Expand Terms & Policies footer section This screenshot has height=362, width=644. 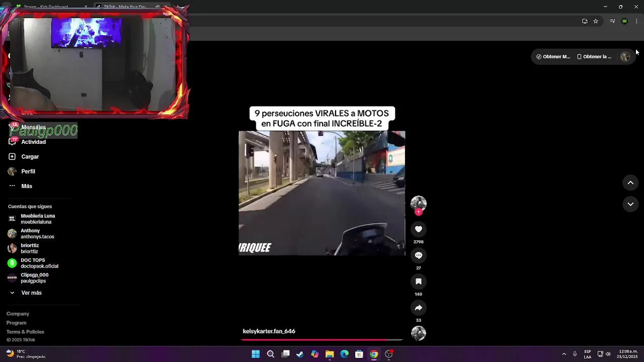25,332
